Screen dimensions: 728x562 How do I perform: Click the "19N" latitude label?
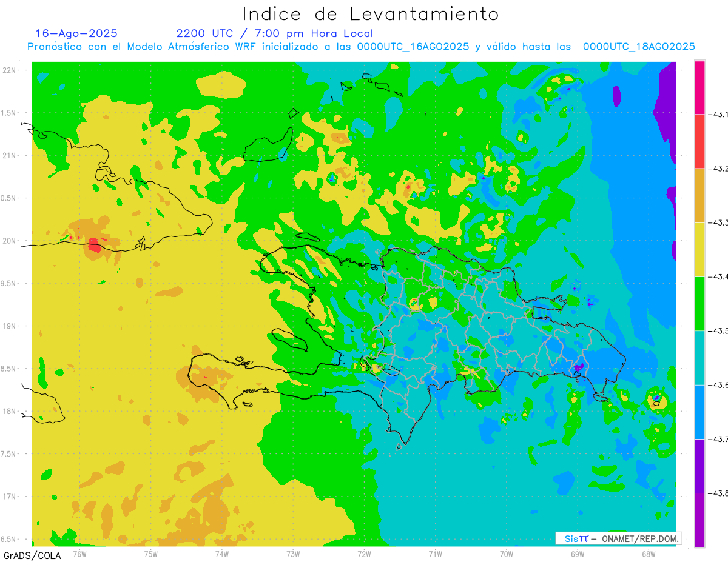click(10, 326)
